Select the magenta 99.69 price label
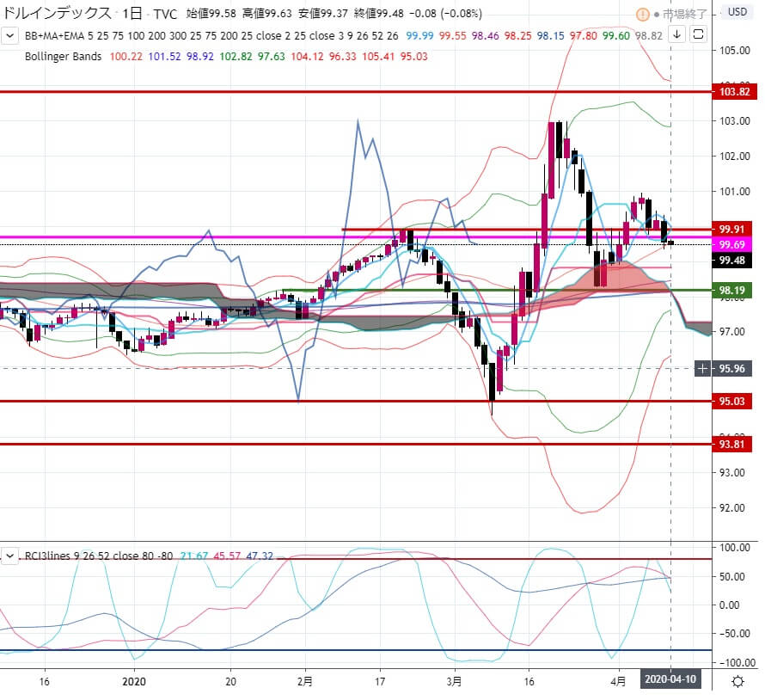This screenshot has height=700, width=765. click(731, 244)
